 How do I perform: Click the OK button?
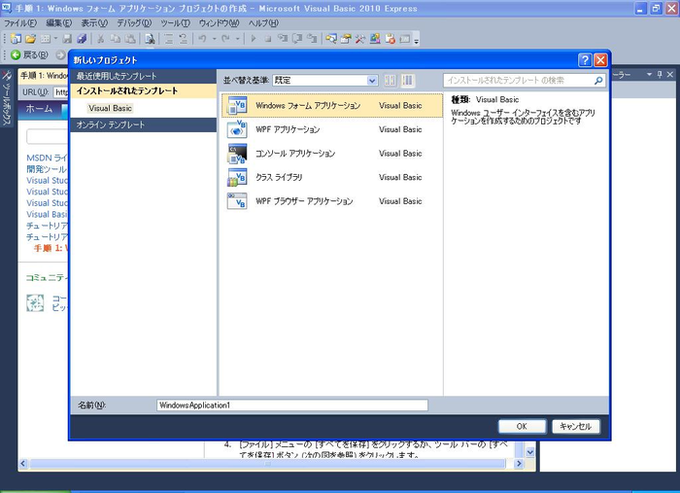(x=522, y=426)
